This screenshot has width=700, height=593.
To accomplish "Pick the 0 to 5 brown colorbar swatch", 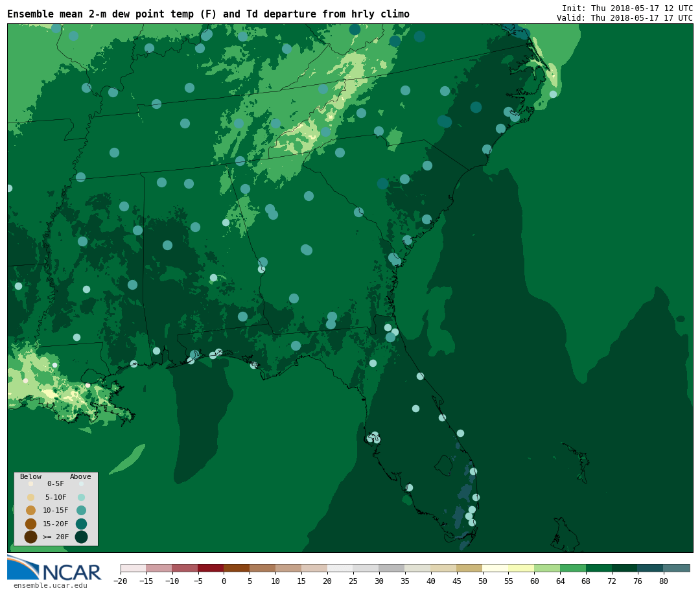I will pos(237,568).
